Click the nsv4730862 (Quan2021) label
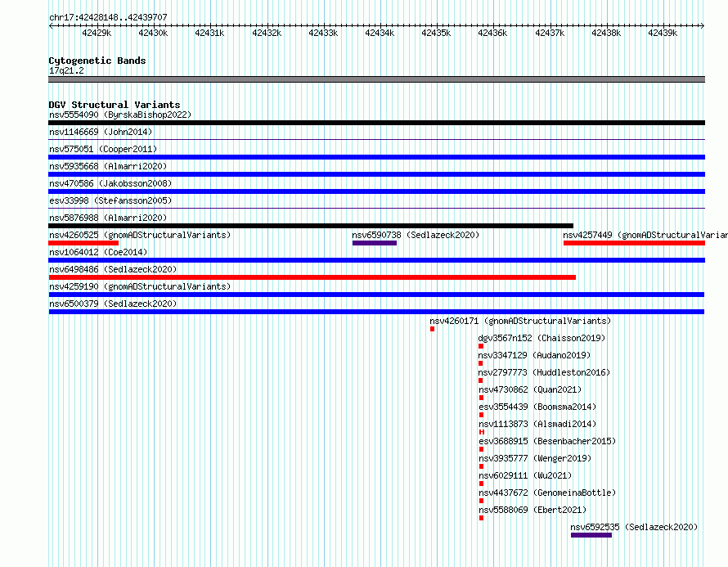 (530, 389)
